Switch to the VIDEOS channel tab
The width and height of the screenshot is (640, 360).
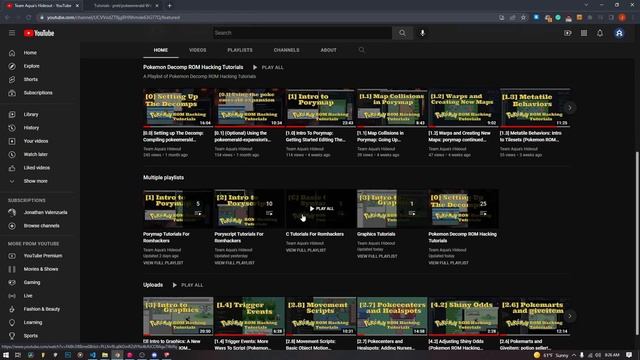click(198, 50)
